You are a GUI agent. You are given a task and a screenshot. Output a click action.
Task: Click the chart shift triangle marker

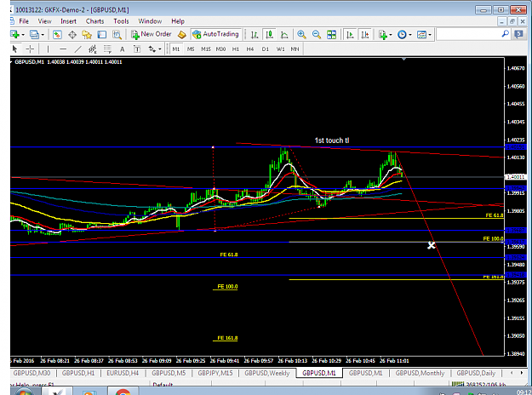(403, 60)
